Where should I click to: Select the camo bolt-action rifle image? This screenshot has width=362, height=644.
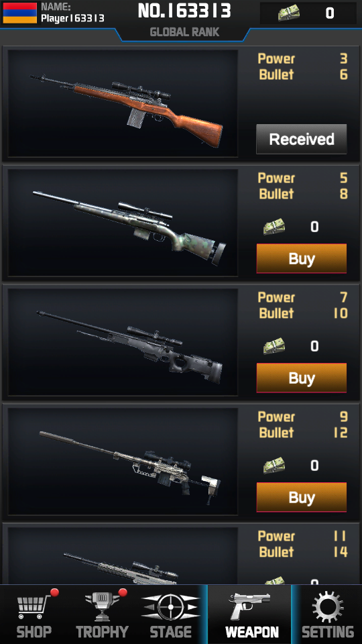click(123, 223)
